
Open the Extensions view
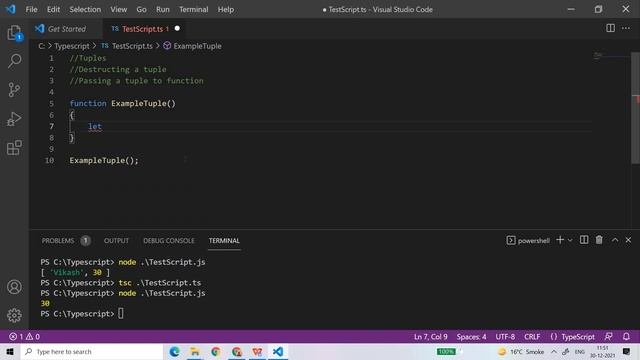[x=14, y=147]
